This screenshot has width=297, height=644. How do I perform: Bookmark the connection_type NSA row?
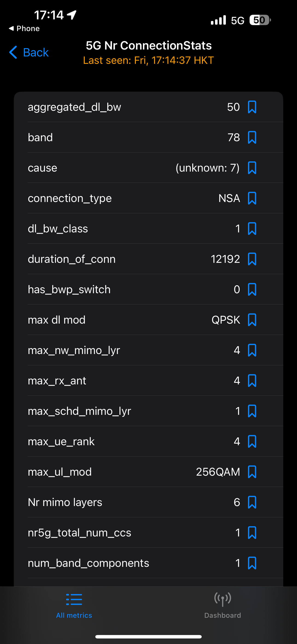[252, 198]
